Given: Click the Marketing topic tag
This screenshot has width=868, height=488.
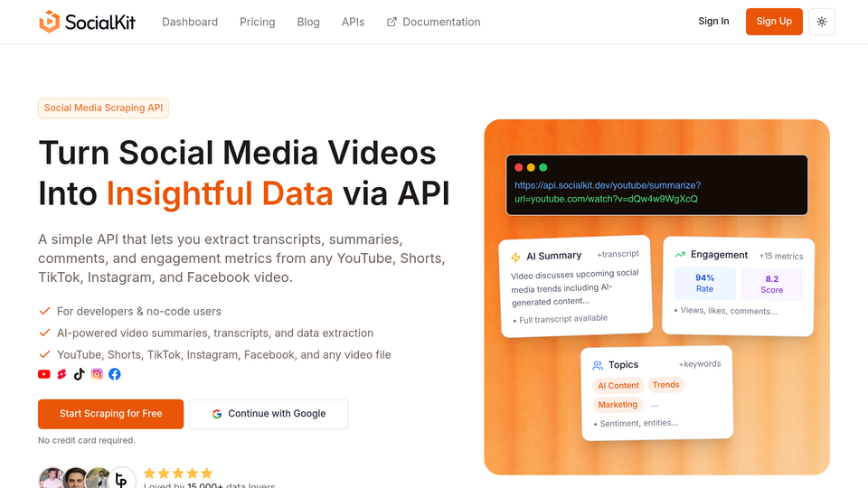Looking at the screenshot, I should click(618, 405).
